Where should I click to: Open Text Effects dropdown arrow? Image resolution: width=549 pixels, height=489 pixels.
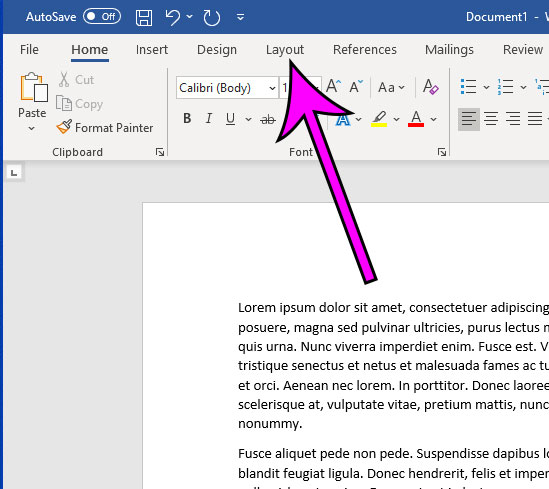coord(358,120)
